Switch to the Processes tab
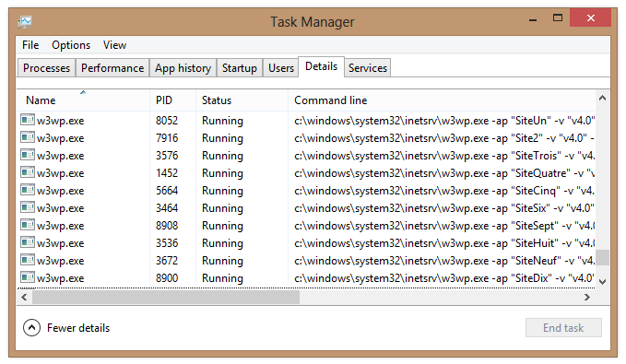Image resolution: width=626 pixels, height=364 pixels. tap(46, 68)
